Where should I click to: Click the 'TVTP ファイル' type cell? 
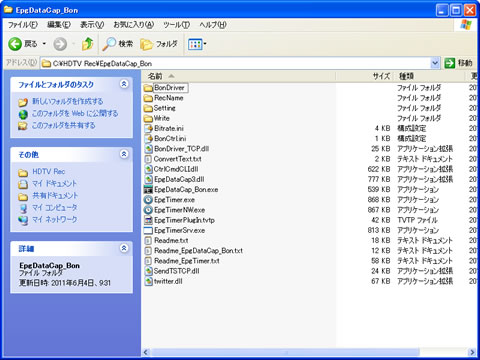[417, 220]
